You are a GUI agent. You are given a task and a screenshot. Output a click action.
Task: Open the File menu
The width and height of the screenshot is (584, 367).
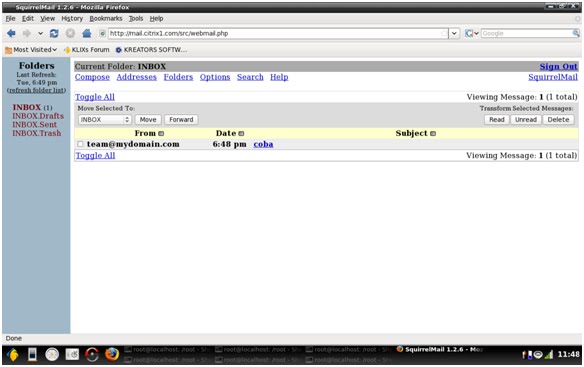(x=10, y=19)
